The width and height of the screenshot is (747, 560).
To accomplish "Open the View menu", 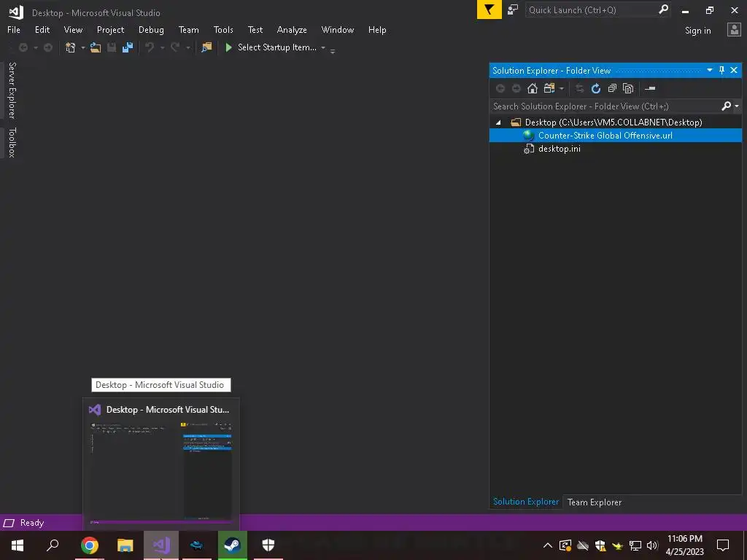I will [x=74, y=29].
